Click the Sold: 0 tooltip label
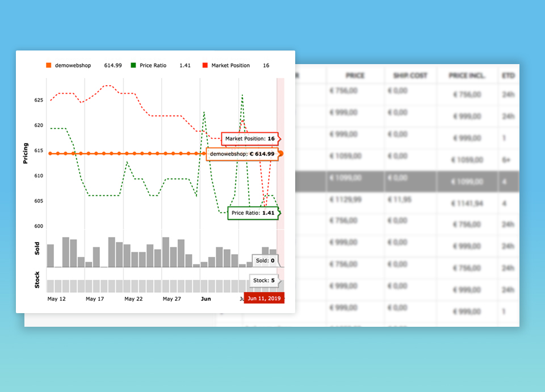545x392 pixels. (x=265, y=261)
